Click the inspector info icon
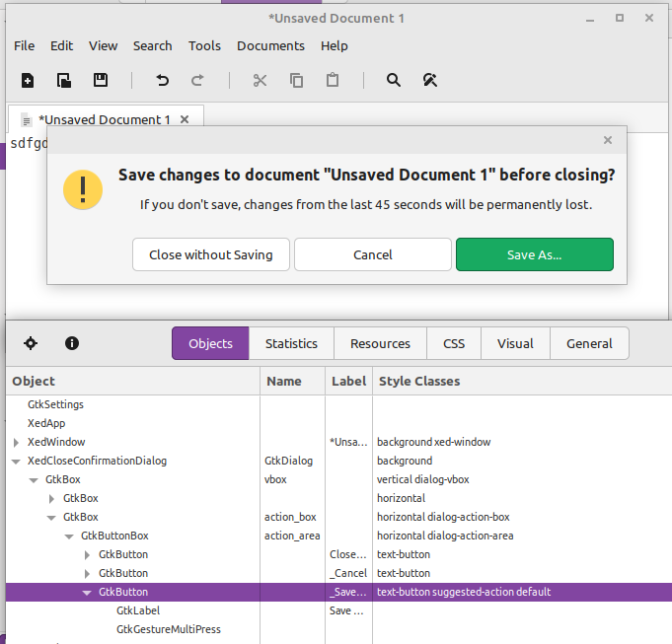The width and height of the screenshot is (672, 644). (x=72, y=343)
